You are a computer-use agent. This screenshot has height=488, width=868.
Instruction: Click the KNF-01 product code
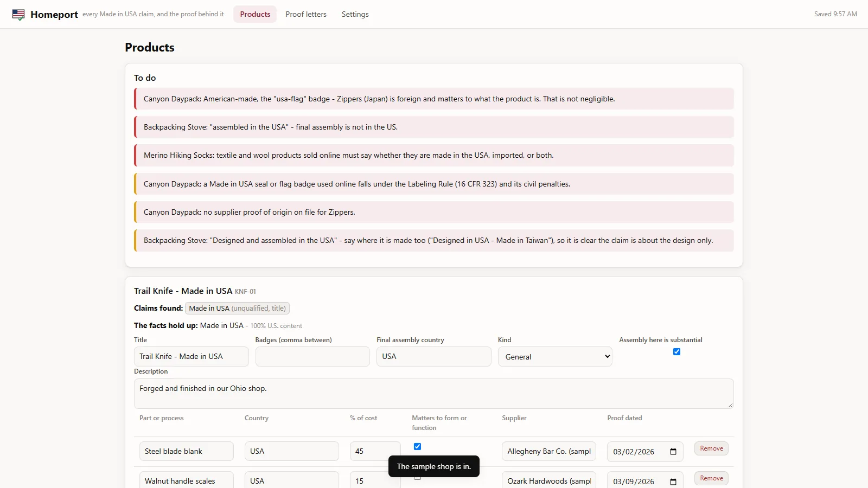pos(245,292)
